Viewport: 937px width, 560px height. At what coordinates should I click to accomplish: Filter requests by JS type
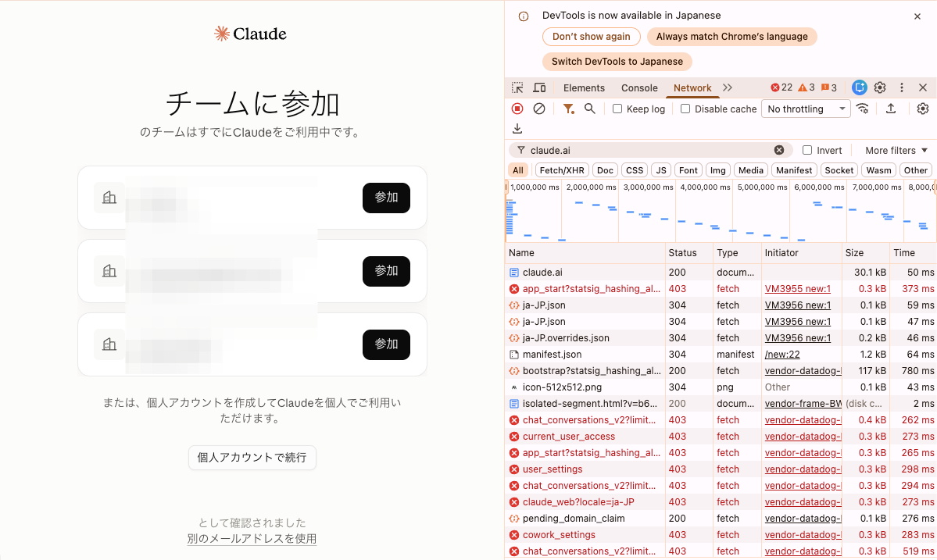[661, 170]
